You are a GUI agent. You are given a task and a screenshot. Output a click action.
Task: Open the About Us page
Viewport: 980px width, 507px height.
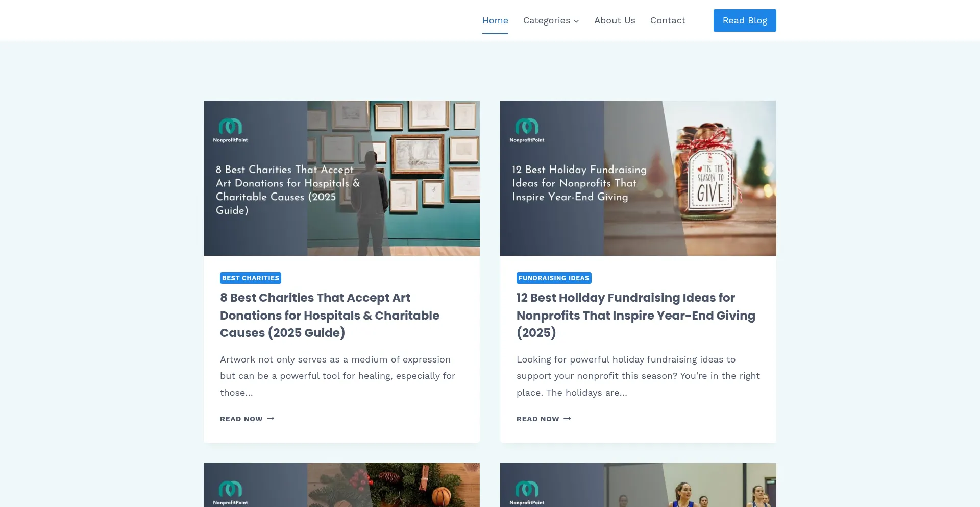point(615,20)
